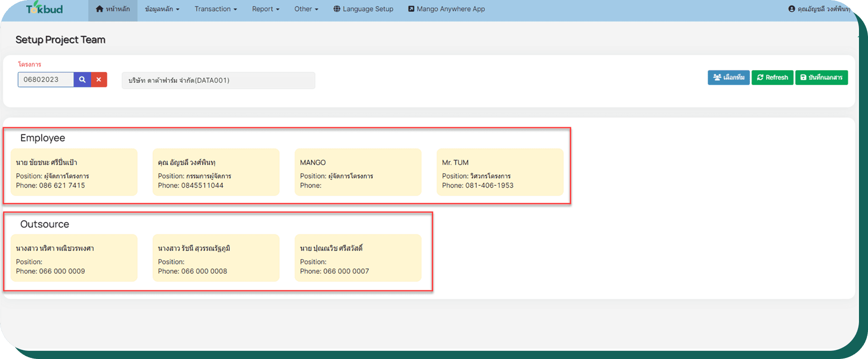Click the home icon in navbar

(99, 9)
